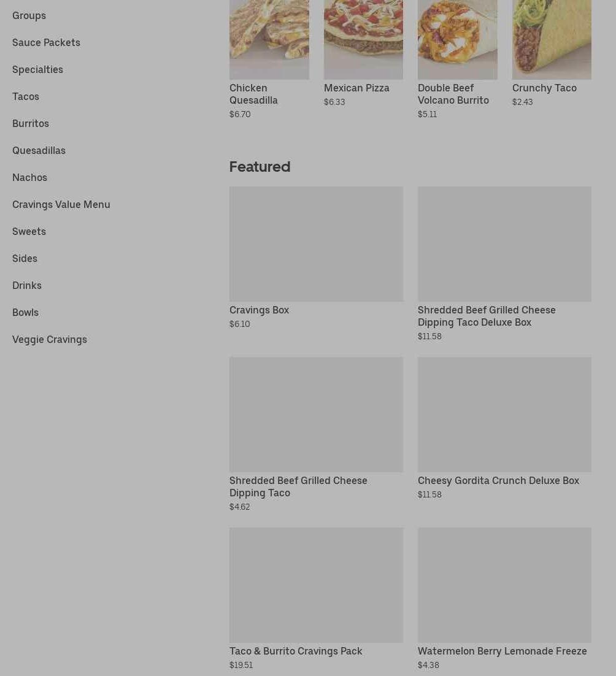
Task: Select the Drinks category
Action: (27, 286)
